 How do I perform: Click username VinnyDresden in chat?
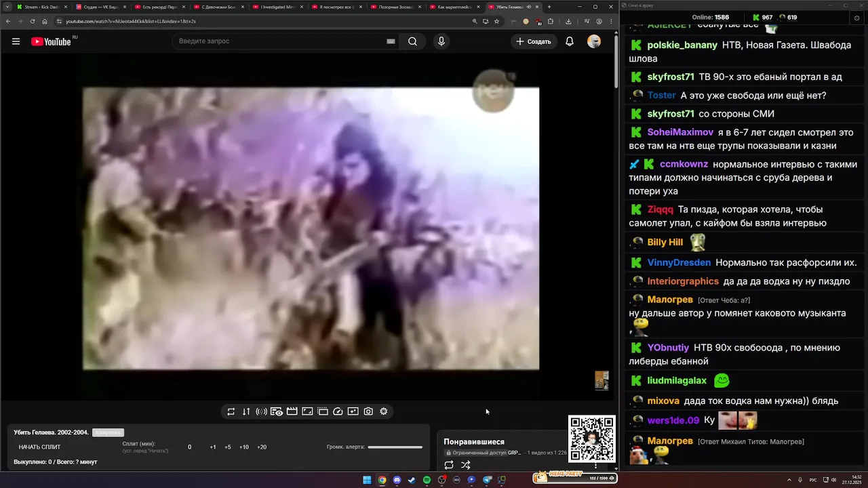tap(679, 263)
